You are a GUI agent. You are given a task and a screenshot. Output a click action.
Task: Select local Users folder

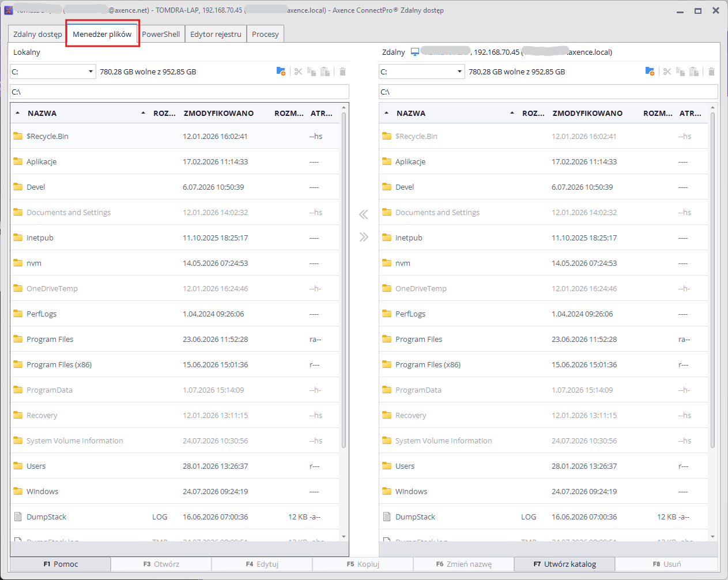175,466
